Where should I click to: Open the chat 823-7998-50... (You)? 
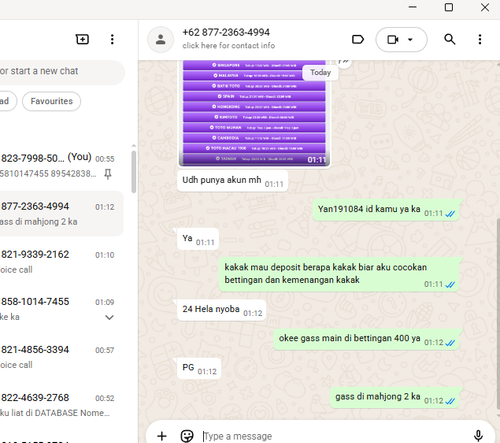tap(62, 166)
